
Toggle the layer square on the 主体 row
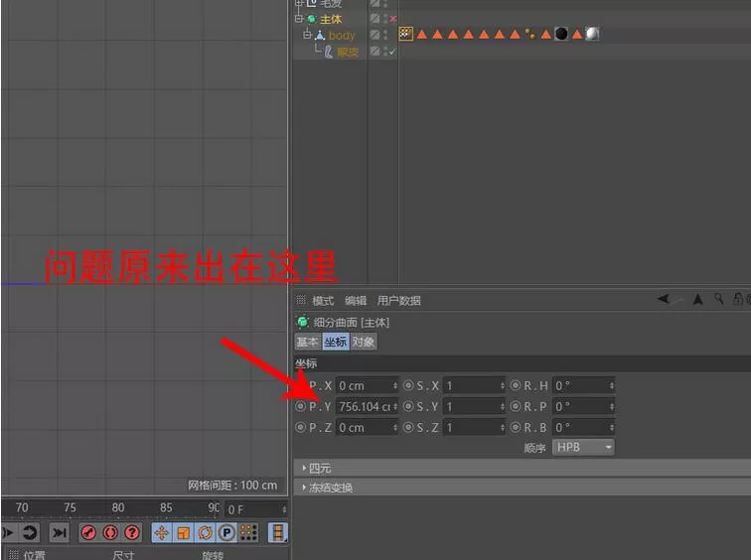[x=375, y=19]
